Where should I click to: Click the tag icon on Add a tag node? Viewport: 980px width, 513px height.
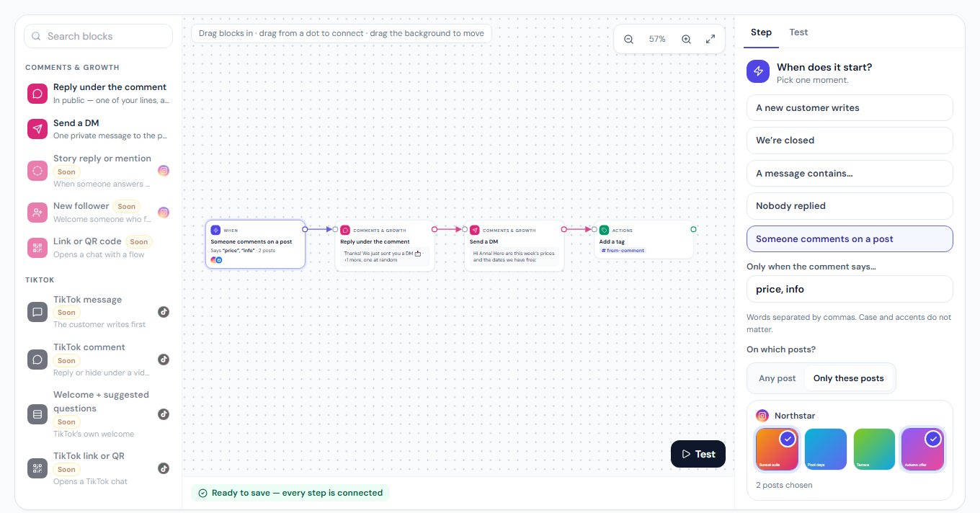click(605, 230)
